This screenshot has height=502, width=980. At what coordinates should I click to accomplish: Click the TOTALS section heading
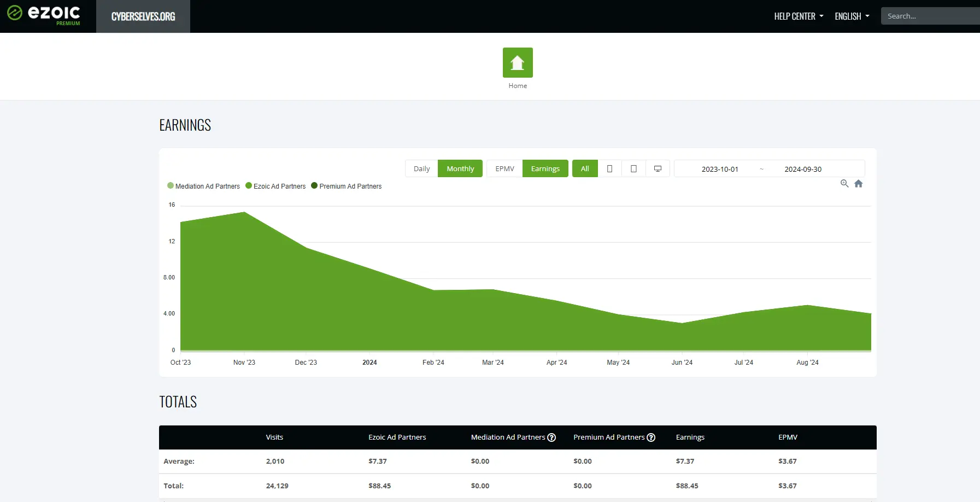click(178, 402)
